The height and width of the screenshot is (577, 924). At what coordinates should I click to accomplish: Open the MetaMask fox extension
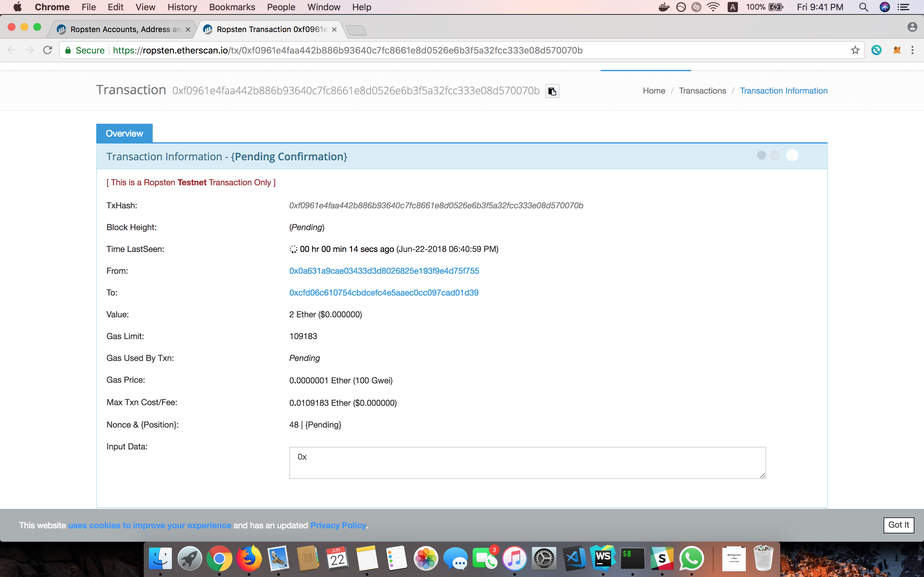[x=896, y=50]
